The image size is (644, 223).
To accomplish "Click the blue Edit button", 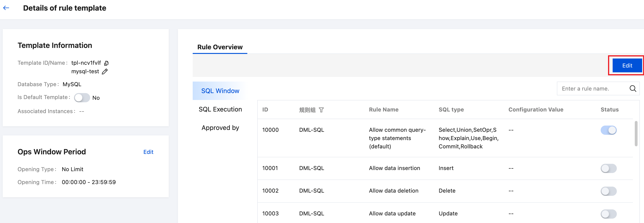I will pos(627,65).
